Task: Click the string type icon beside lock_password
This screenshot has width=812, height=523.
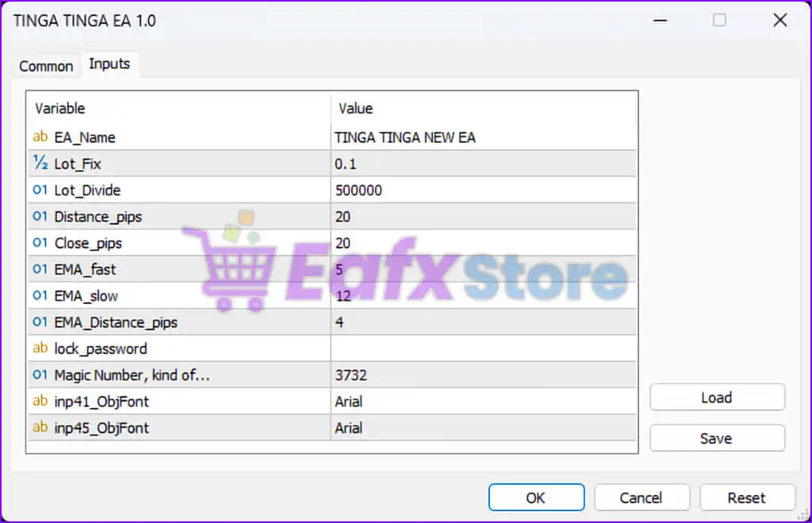Action: click(x=40, y=348)
